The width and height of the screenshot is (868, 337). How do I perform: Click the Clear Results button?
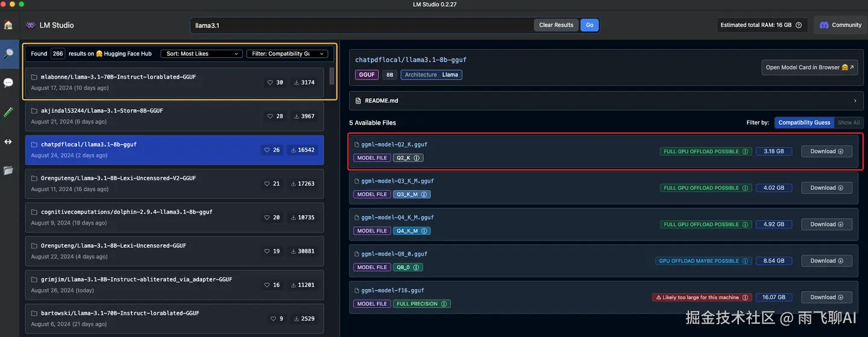coord(556,25)
